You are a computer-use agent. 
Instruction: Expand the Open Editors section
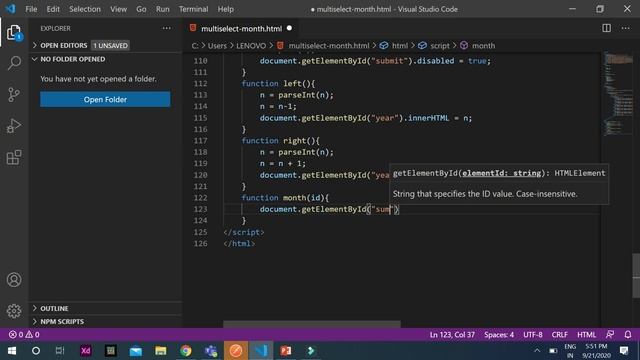tap(64, 45)
